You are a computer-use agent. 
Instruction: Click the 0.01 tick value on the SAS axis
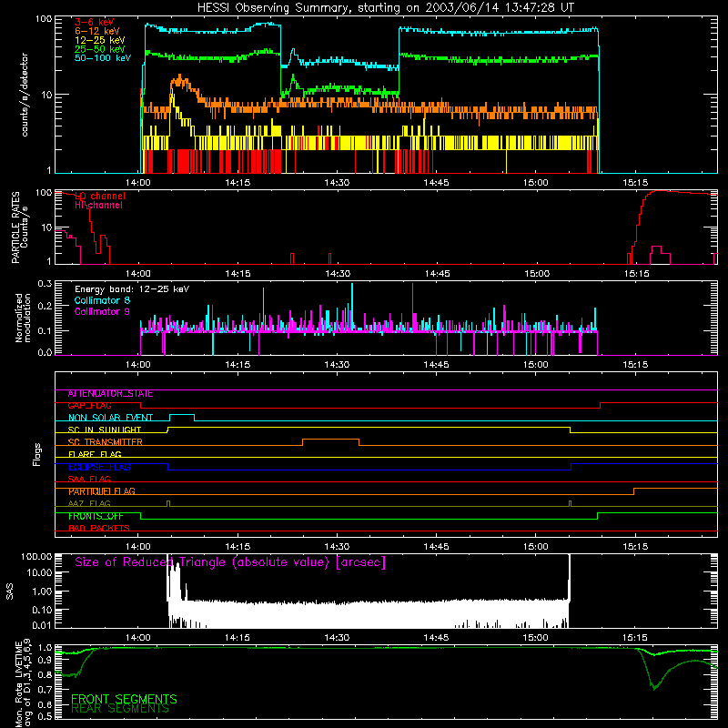(42, 625)
